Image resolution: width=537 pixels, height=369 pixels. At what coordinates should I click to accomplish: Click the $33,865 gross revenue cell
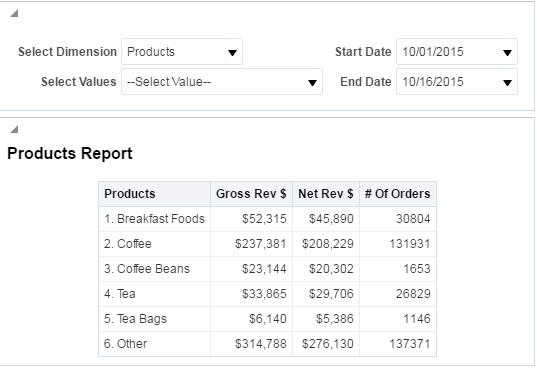tap(251, 294)
